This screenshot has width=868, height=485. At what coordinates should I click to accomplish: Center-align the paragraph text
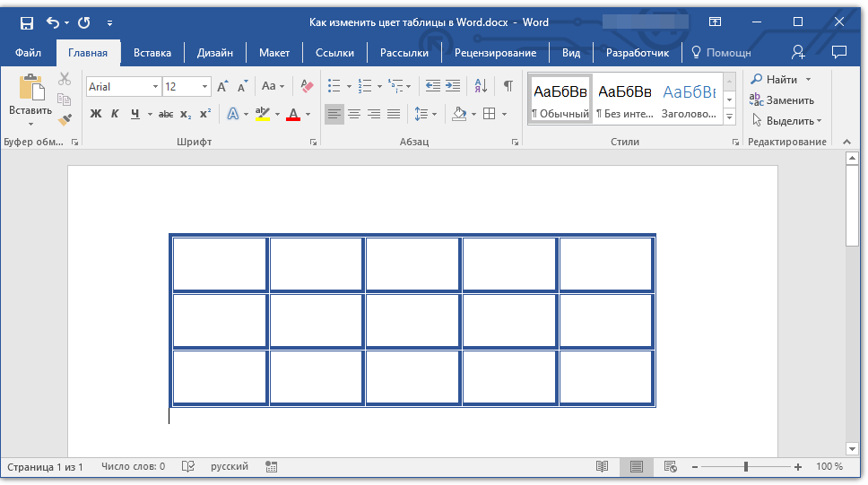tap(354, 114)
